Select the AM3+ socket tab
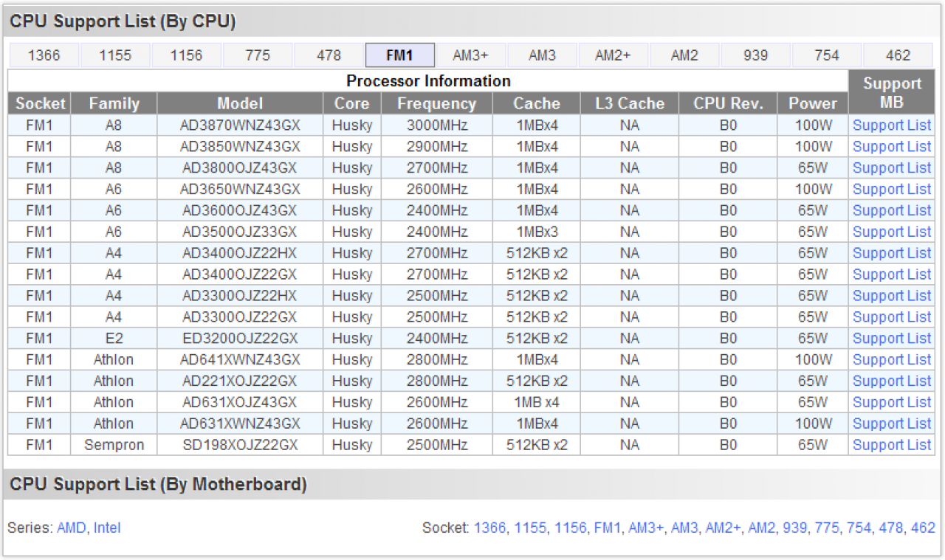The width and height of the screenshot is (945, 560). 471,55
